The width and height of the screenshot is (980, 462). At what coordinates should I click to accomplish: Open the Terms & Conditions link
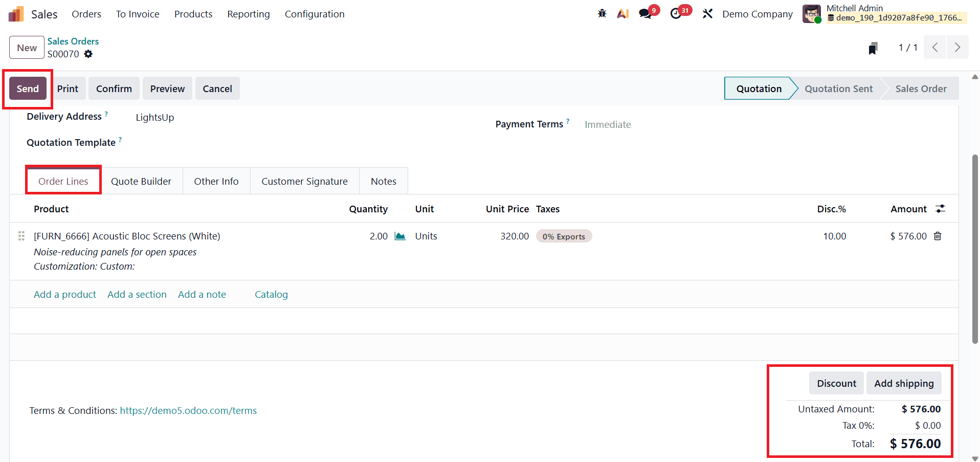click(188, 410)
